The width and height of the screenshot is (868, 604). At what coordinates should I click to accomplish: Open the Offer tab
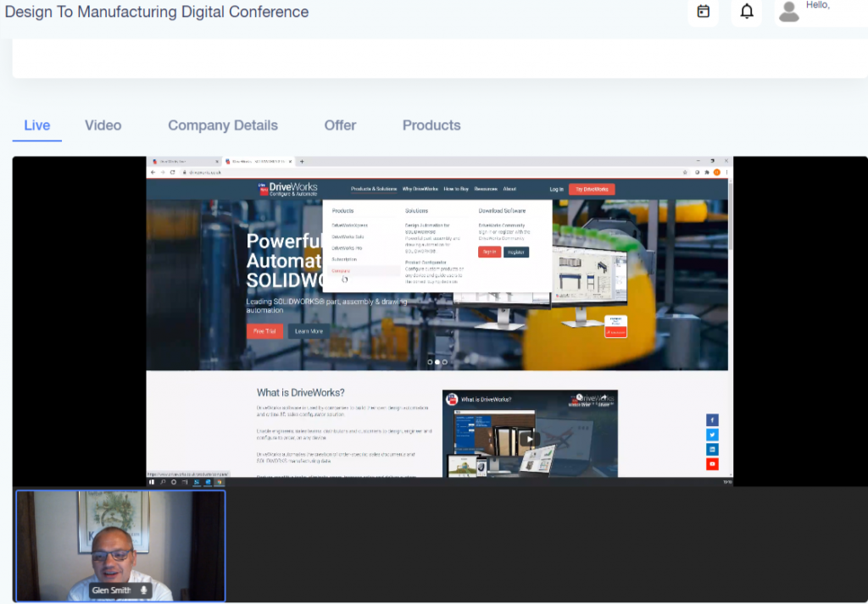pyautogui.click(x=340, y=125)
